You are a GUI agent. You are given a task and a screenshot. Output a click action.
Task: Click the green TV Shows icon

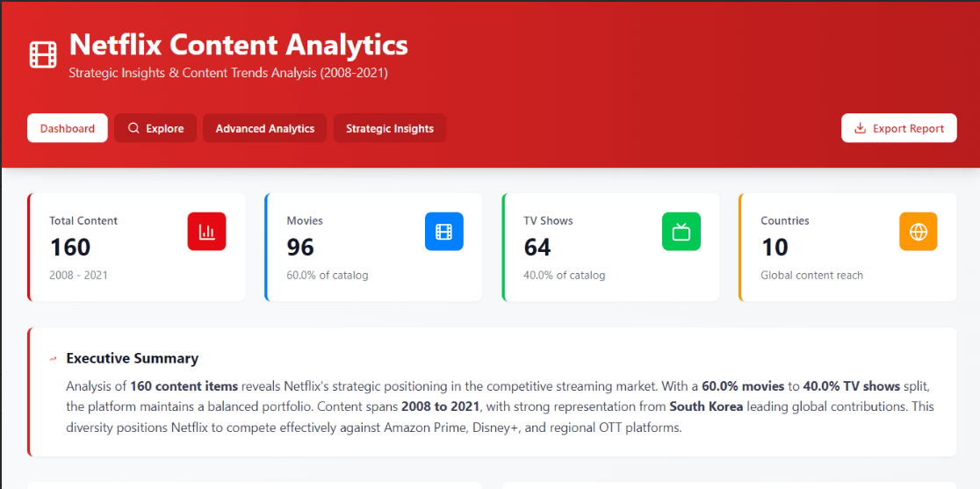(x=681, y=232)
